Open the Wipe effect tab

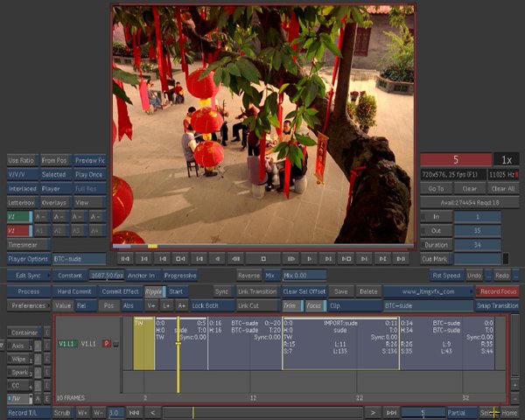[x=17, y=359]
